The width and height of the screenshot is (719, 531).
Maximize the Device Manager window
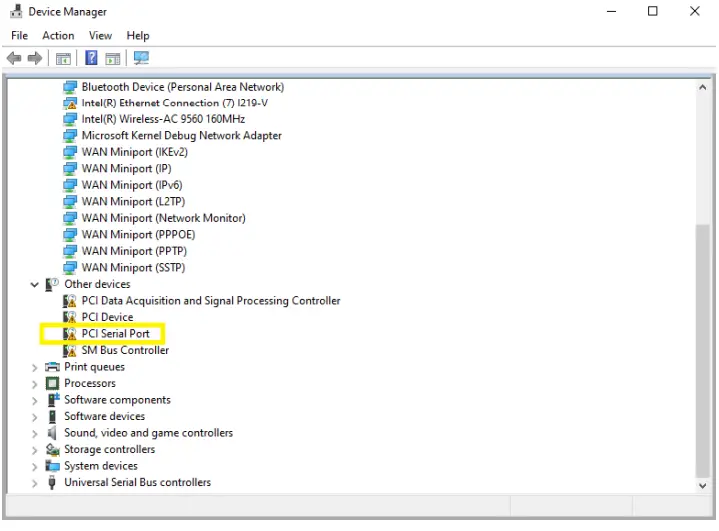(x=653, y=11)
